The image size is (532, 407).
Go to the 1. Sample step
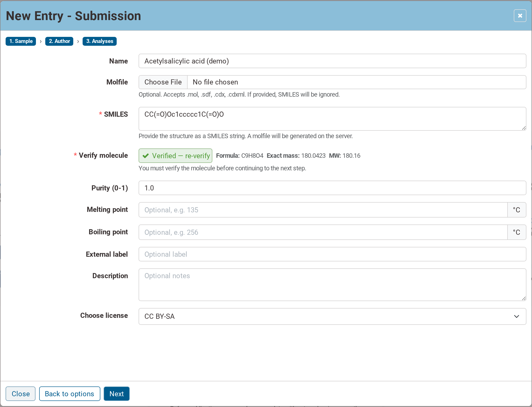coord(21,41)
